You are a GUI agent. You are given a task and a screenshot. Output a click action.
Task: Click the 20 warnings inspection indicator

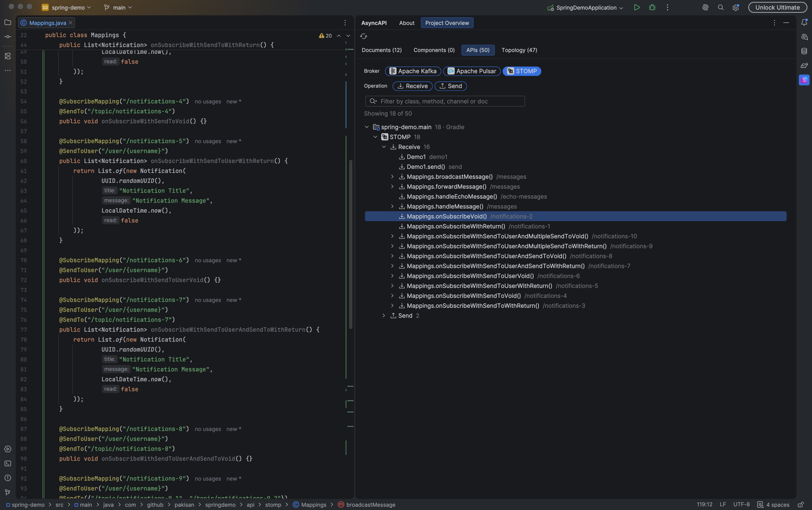[x=325, y=36]
